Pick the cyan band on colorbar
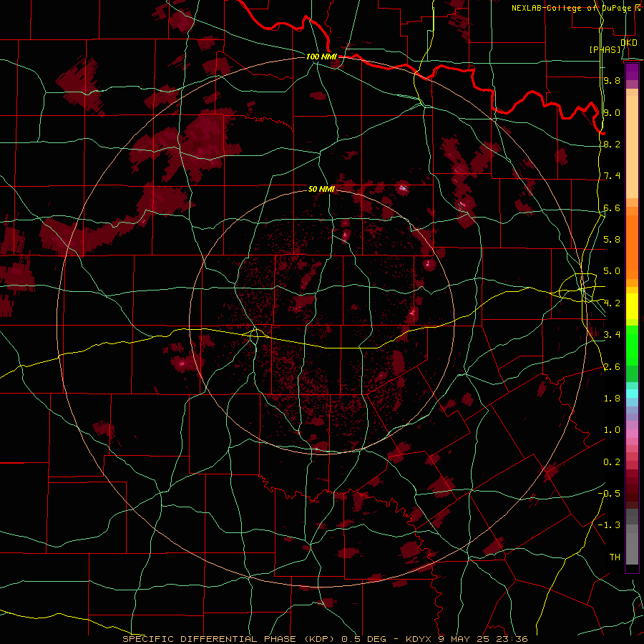The width and height of the screenshot is (644, 644). click(632, 394)
